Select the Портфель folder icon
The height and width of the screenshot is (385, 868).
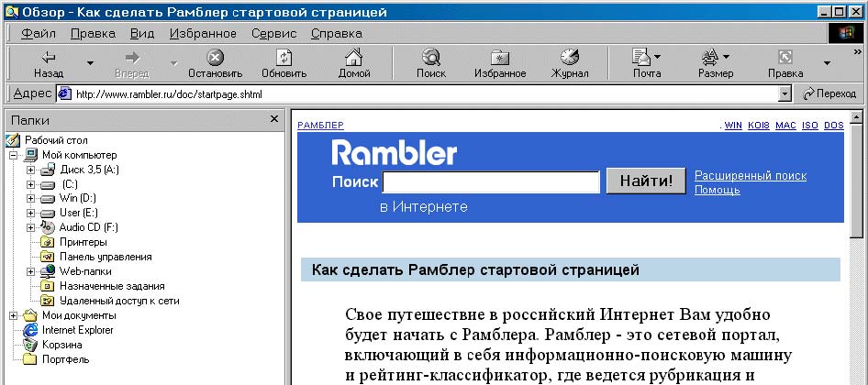coord(30,359)
